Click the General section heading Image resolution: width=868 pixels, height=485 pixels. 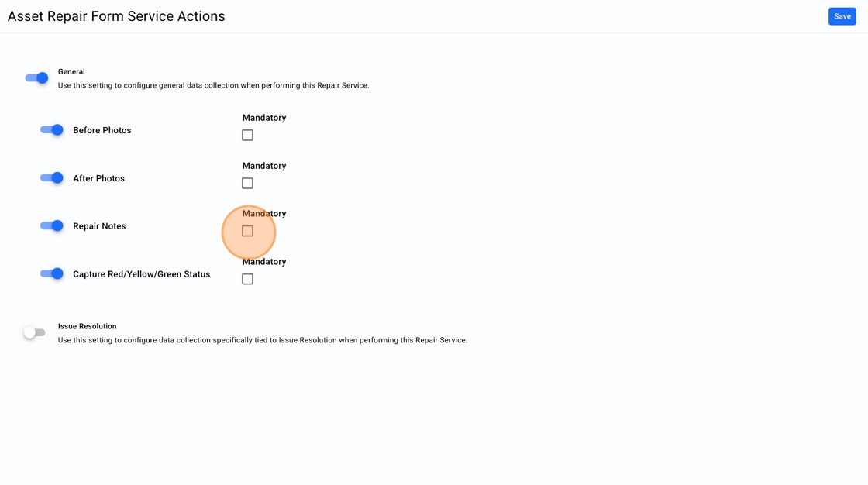(71, 71)
